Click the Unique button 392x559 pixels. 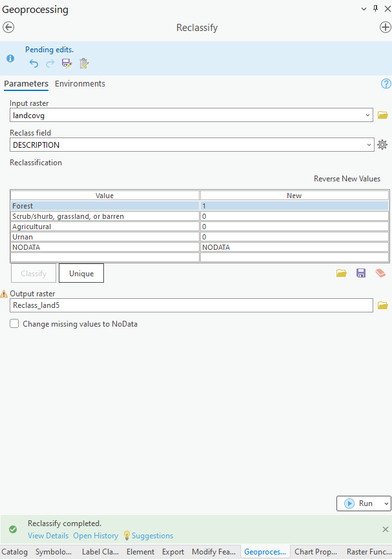point(81,273)
